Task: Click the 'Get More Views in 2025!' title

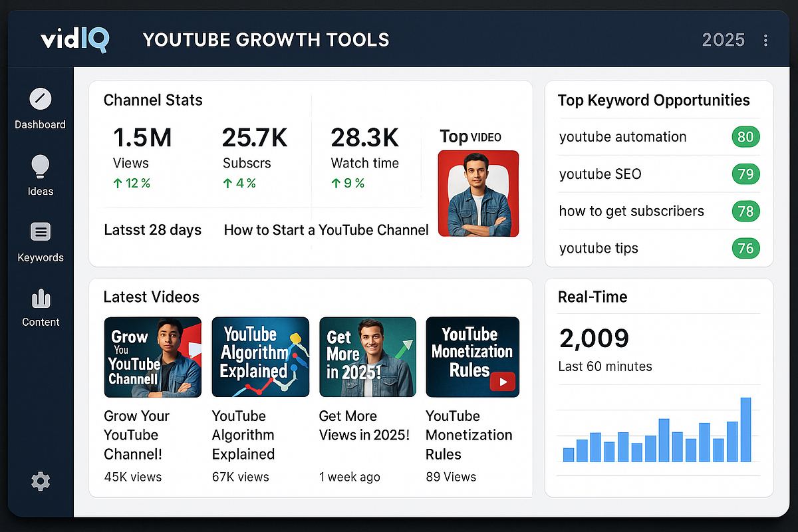Action: coord(364,426)
